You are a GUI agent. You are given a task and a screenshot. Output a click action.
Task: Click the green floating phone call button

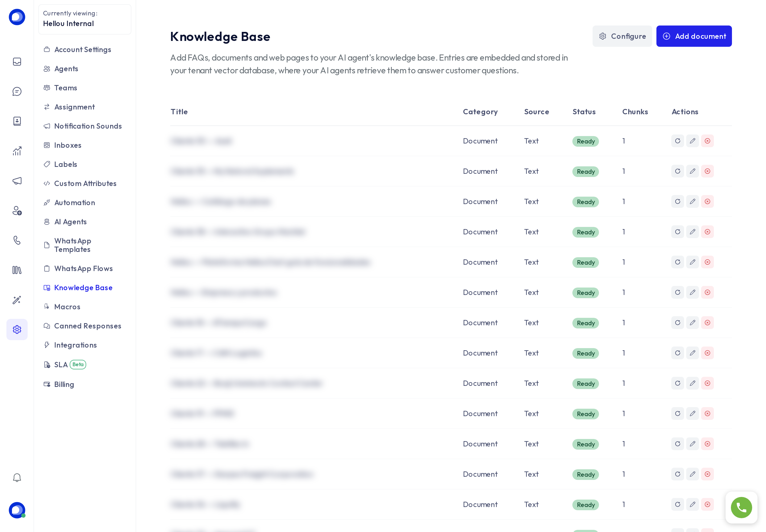tap(741, 507)
